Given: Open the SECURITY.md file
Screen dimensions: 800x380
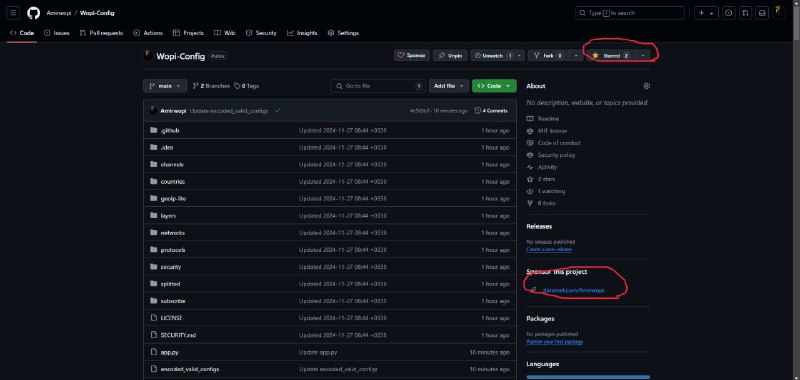Looking at the screenshot, I should pyautogui.click(x=178, y=335).
